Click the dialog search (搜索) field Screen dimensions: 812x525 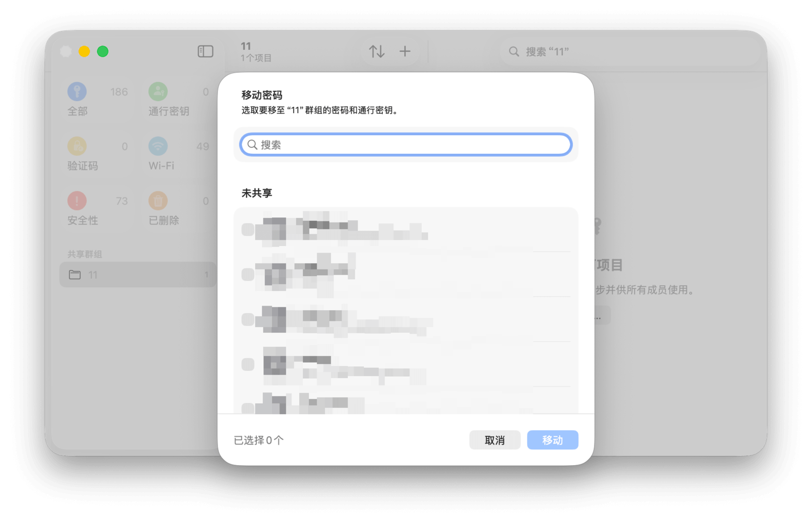tap(406, 145)
